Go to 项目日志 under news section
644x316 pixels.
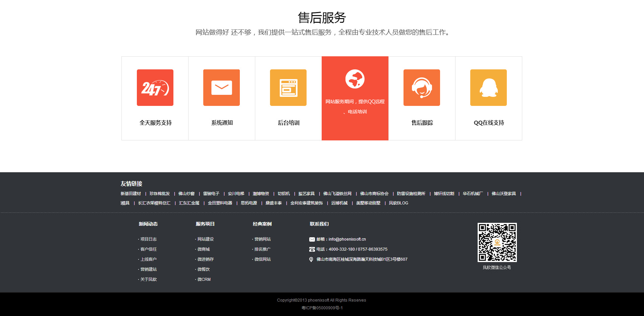(x=148, y=239)
